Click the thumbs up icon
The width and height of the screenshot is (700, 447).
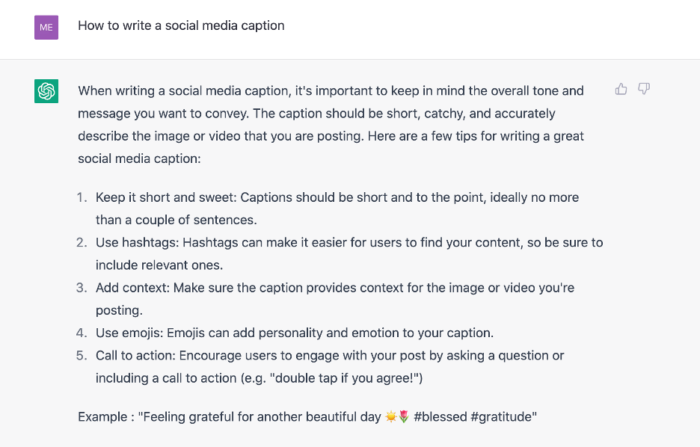pyautogui.click(x=621, y=89)
